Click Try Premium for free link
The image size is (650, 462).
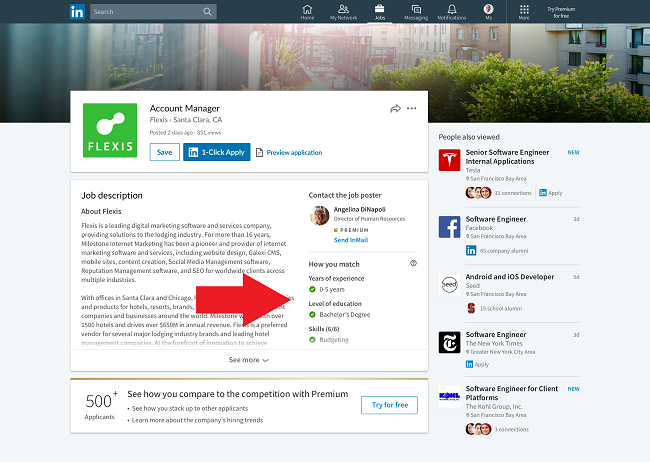click(561, 12)
